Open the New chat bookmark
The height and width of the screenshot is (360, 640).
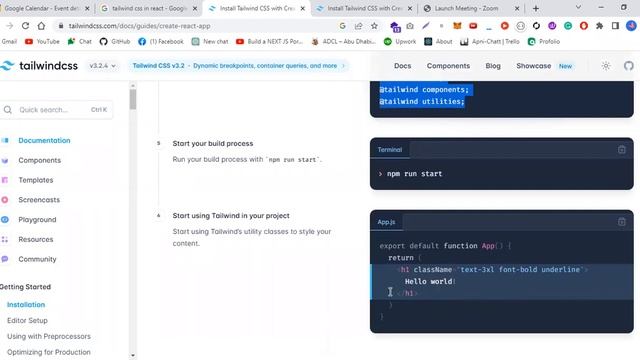(210, 42)
